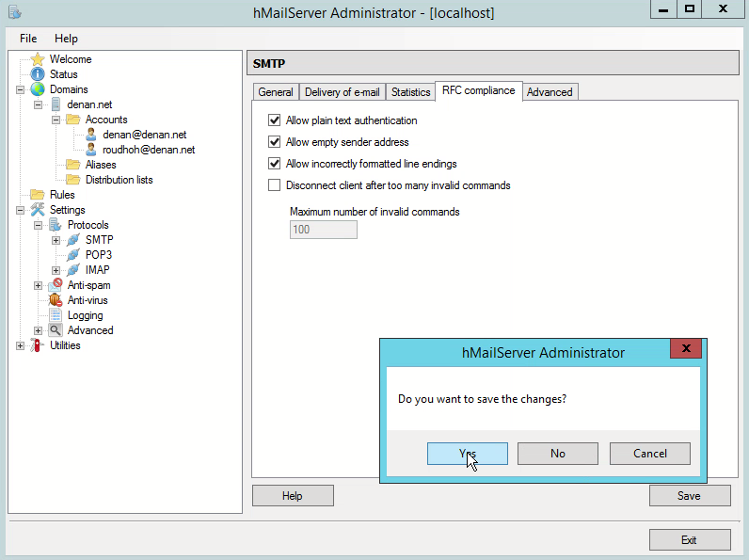Click the Save button
This screenshot has height=560, width=749.
point(690,495)
